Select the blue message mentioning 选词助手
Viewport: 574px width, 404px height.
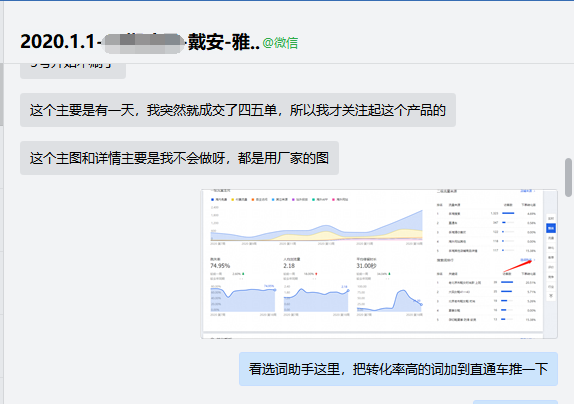point(398,369)
